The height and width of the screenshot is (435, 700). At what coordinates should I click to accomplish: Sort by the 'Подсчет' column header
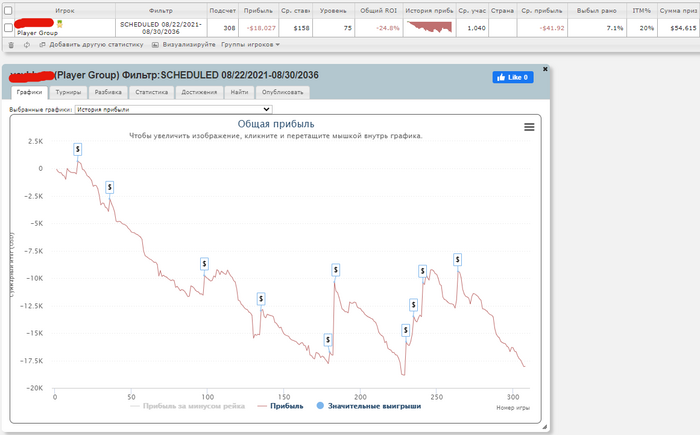coord(222,10)
